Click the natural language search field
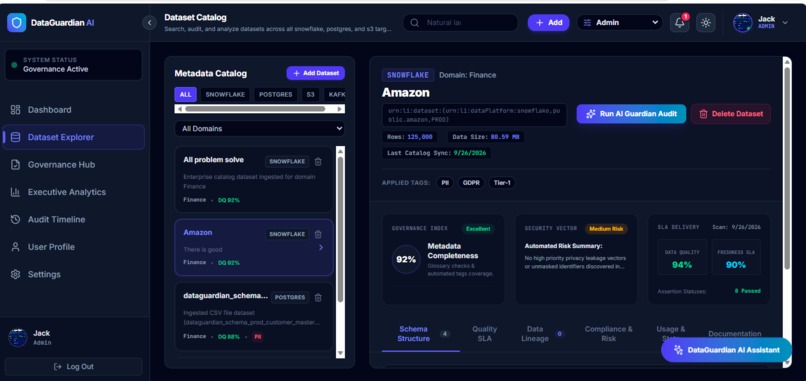Image resolution: width=806 pixels, height=381 pixels. pos(460,23)
